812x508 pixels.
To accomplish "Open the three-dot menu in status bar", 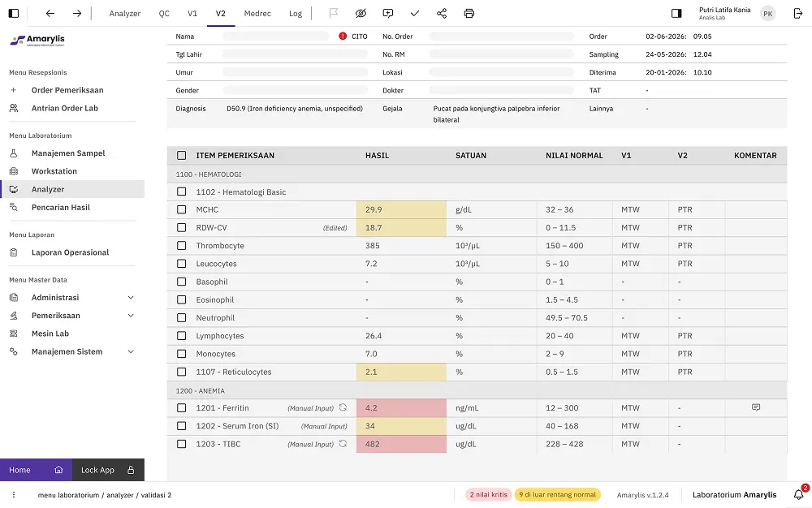I will click(x=14, y=494).
